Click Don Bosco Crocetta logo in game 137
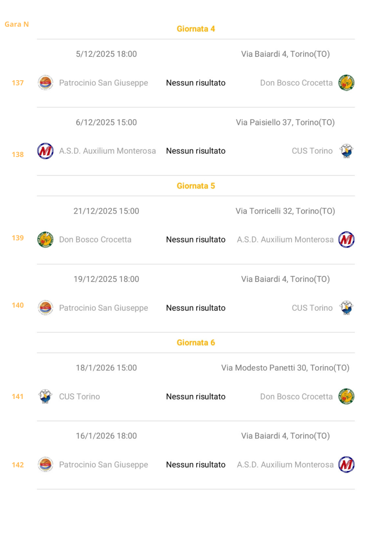The width and height of the screenshot is (392, 545). click(x=346, y=83)
